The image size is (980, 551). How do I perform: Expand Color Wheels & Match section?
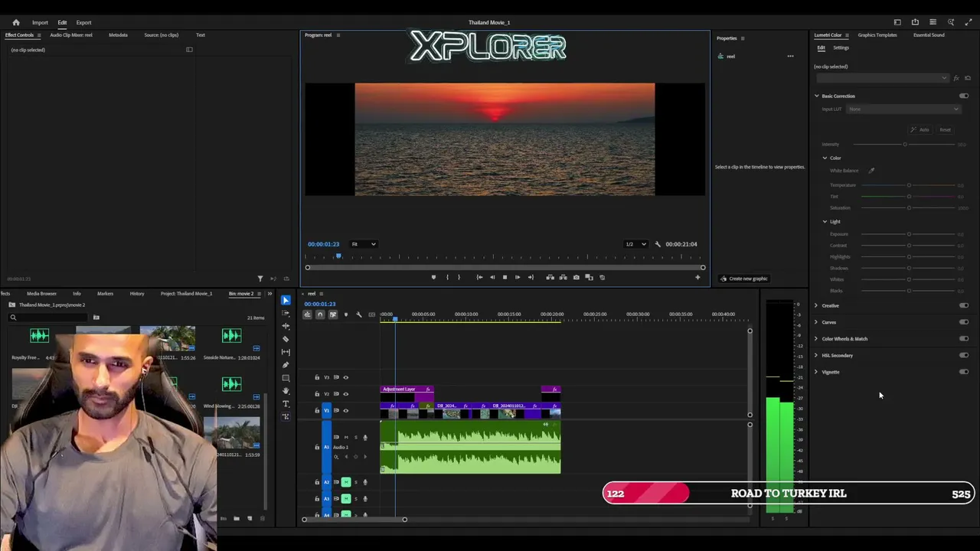click(x=816, y=338)
